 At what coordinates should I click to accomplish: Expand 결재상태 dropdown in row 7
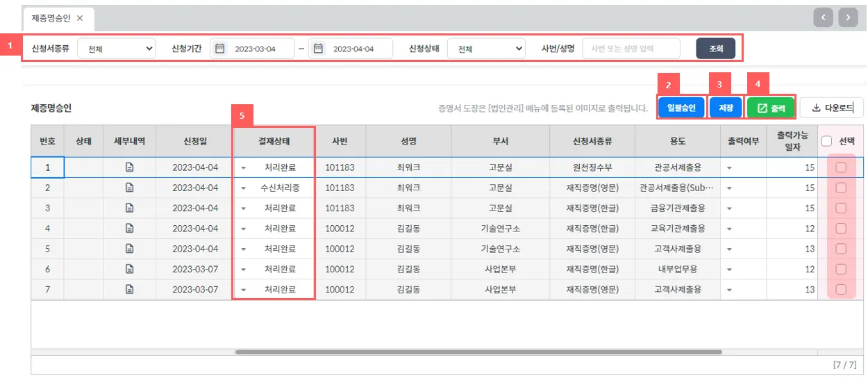[x=243, y=290]
